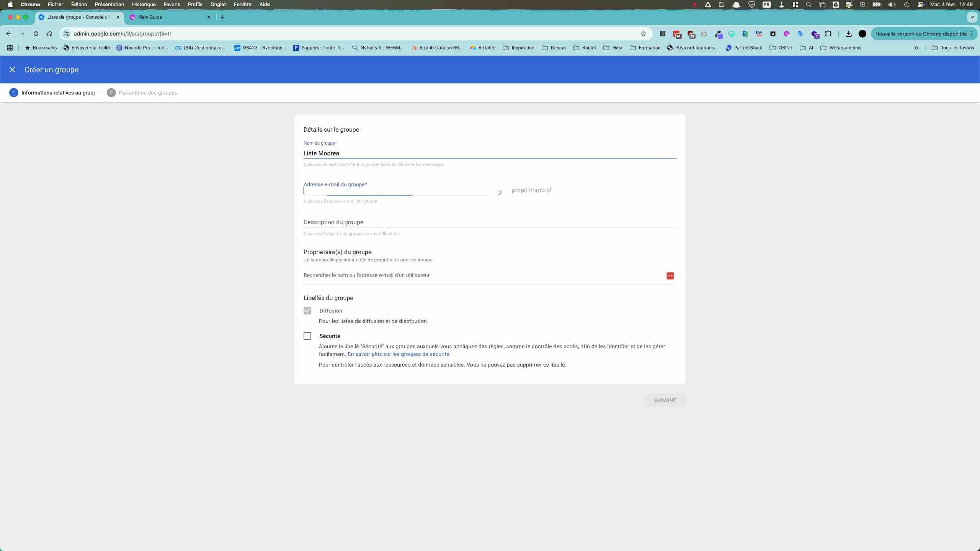Open the Historique menu
The width and height of the screenshot is (980, 551).
[x=144, y=5]
